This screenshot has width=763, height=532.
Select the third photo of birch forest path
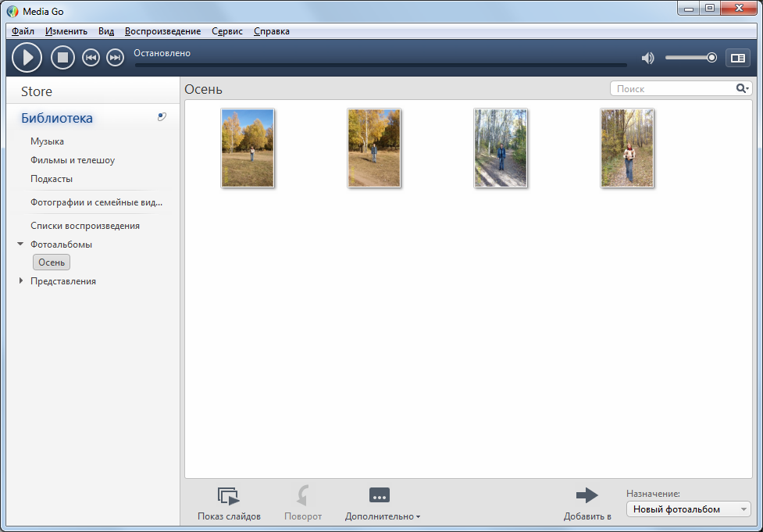501,148
